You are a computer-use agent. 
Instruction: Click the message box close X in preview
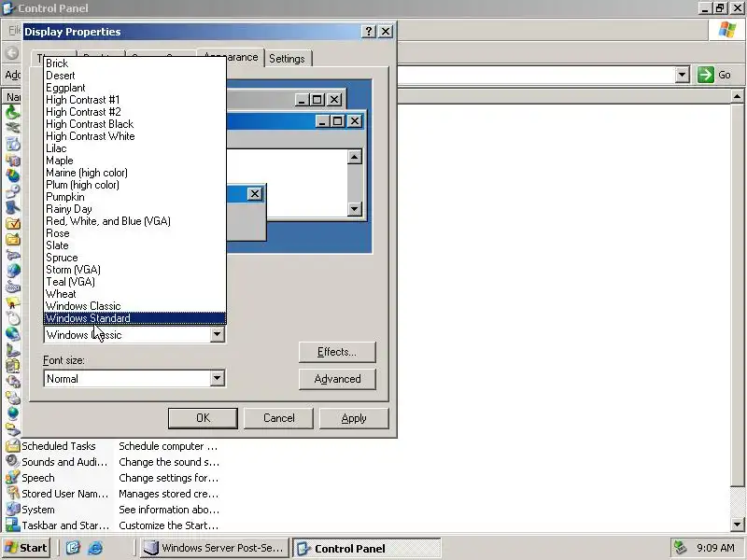coord(255,194)
